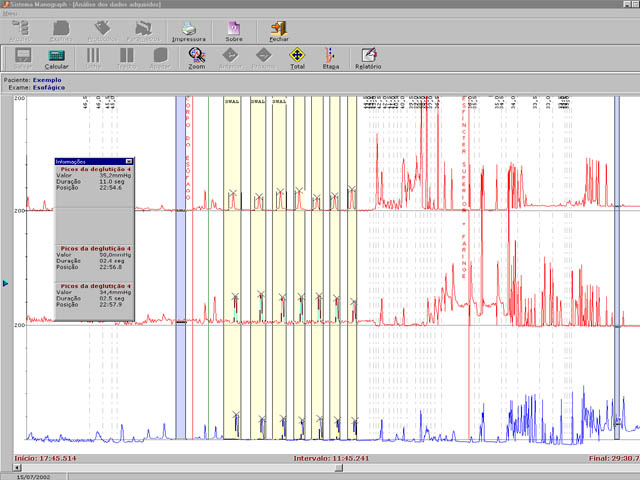Click the Próximo navigation icon
This screenshot has width=640, height=480.
[x=263, y=56]
